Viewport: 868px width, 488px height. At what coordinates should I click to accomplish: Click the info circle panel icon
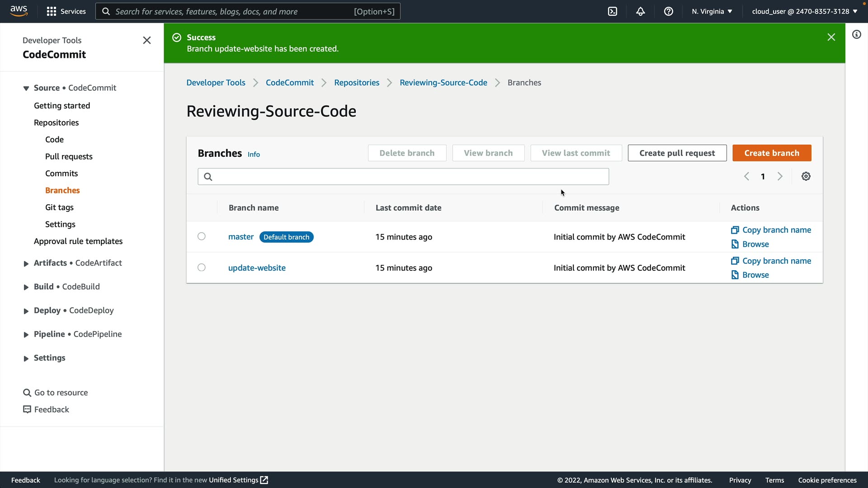click(x=857, y=35)
